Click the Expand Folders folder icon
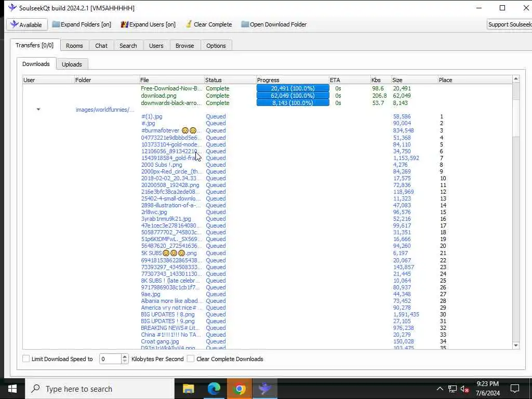 56,24
